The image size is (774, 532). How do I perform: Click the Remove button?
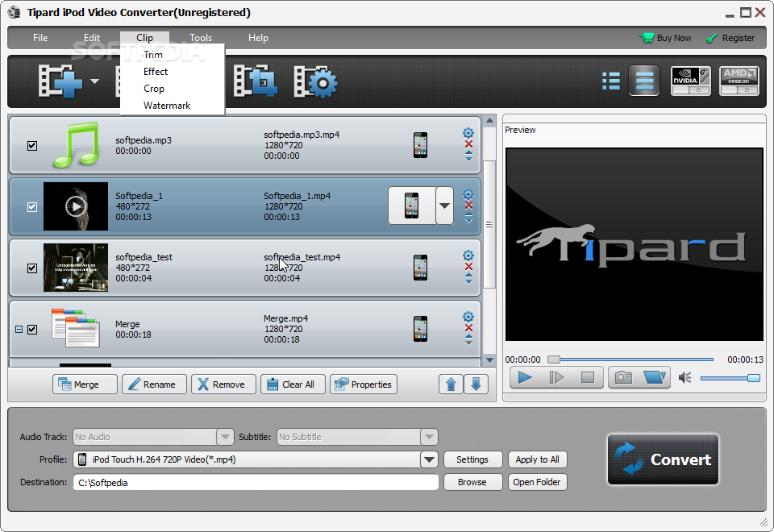click(x=223, y=384)
